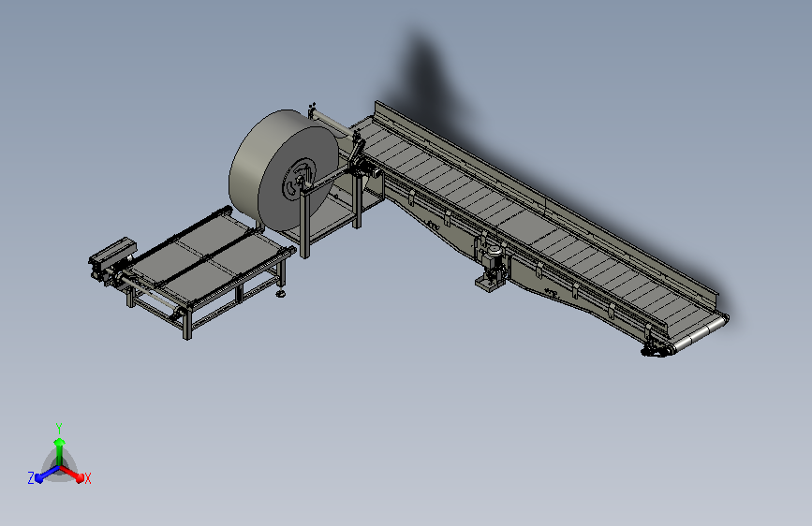This screenshot has height=526, width=812.
Task: Select the large cylindrical material roll
Action: 283,170
